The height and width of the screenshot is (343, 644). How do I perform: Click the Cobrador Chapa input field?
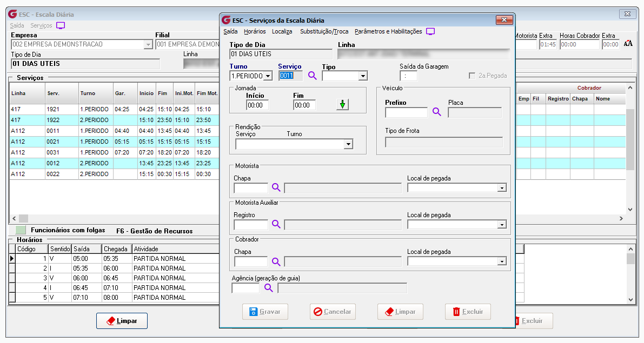pyautogui.click(x=251, y=262)
